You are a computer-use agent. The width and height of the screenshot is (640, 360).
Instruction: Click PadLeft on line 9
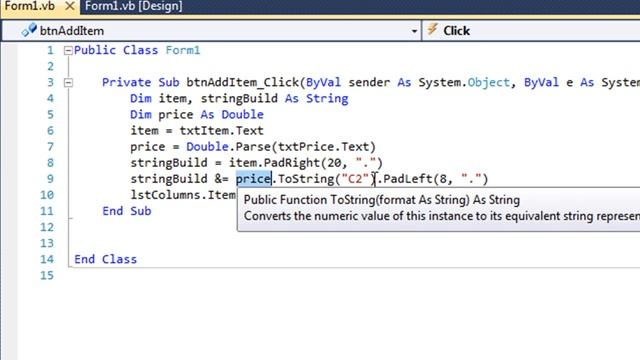(408, 179)
